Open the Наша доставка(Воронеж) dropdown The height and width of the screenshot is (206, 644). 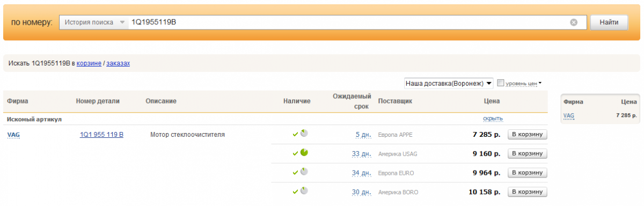coord(449,83)
